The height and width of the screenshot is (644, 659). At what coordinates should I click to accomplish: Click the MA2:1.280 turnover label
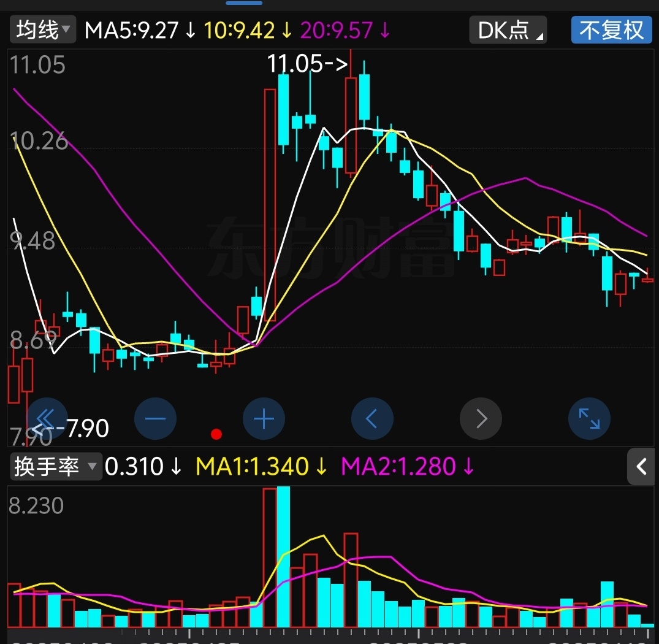pyautogui.click(x=398, y=466)
